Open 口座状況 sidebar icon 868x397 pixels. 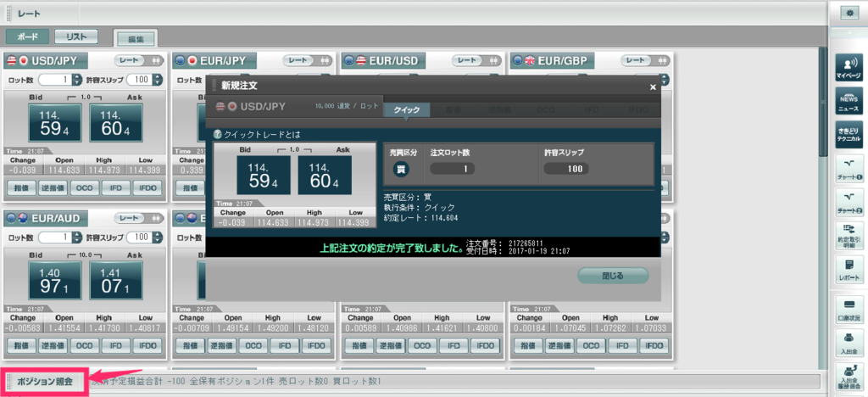[x=849, y=310]
